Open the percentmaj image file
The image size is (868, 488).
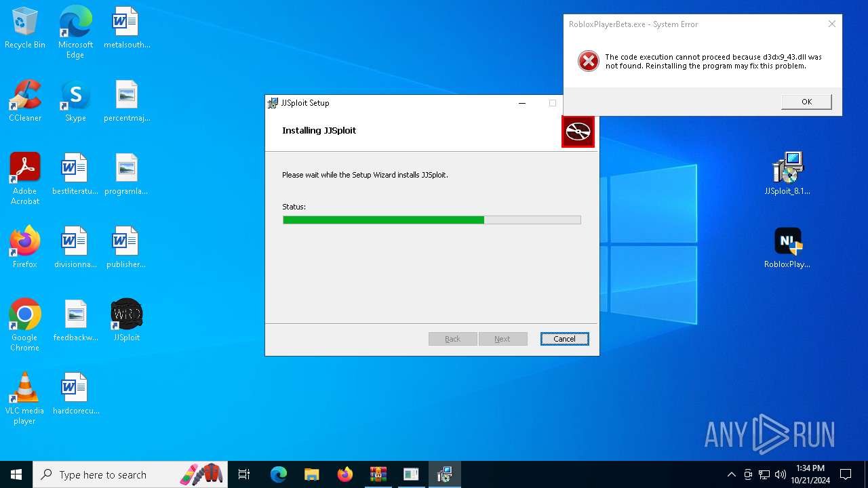[127, 101]
